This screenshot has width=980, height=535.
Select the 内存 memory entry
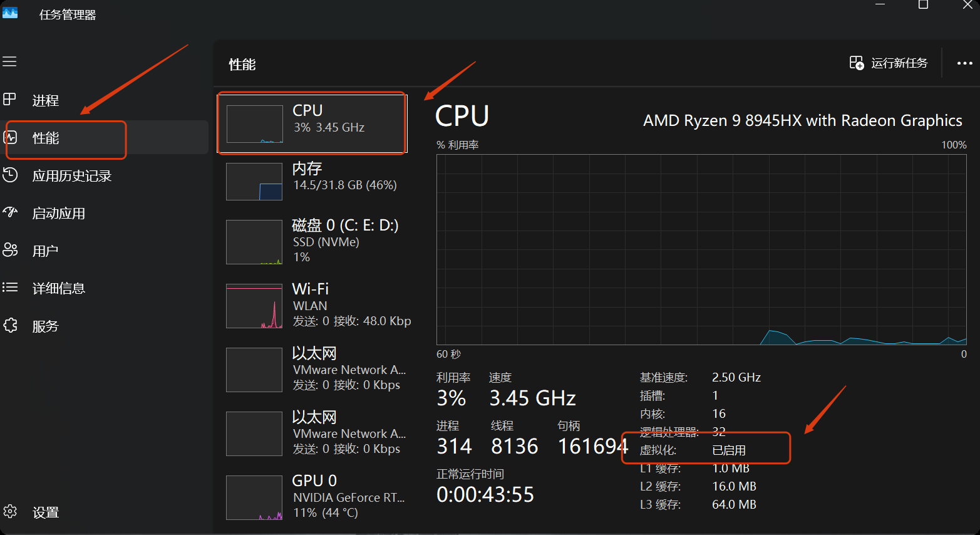point(316,180)
